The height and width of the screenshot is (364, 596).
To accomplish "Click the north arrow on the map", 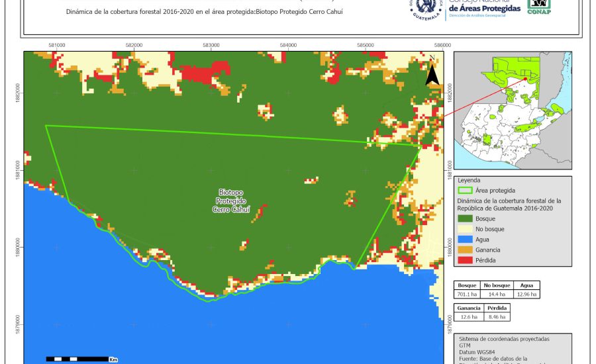I will 432,72.
